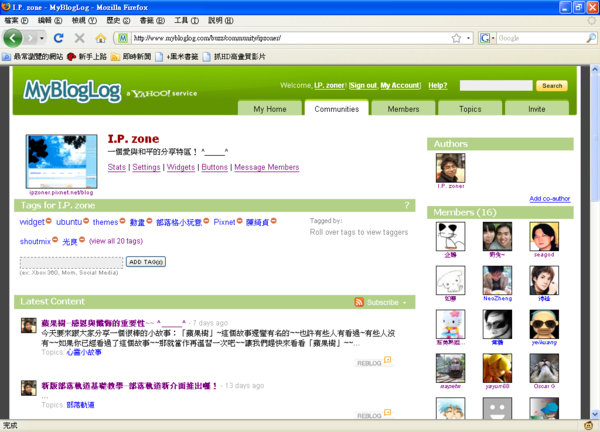Open the back/forward history dropdown arrow
The height and width of the screenshot is (432, 600).
click(42, 38)
